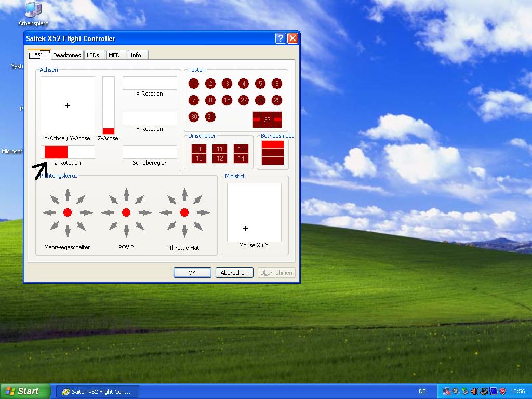Click the help question mark button in title bar

(x=281, y=38)
